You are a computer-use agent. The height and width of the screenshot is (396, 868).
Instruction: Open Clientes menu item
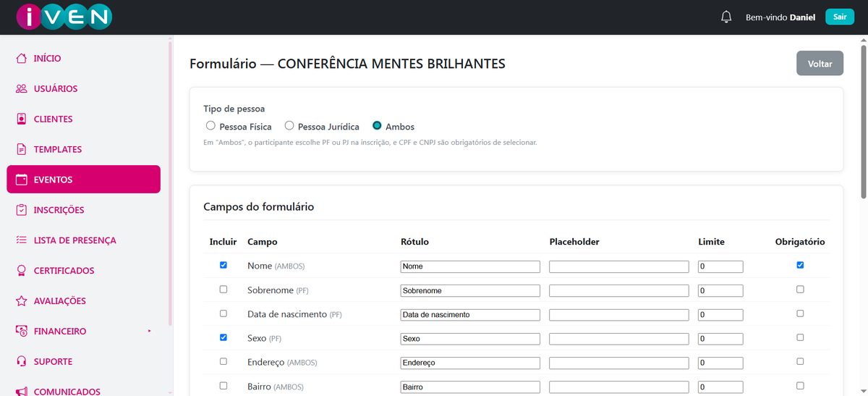[83, 119]
